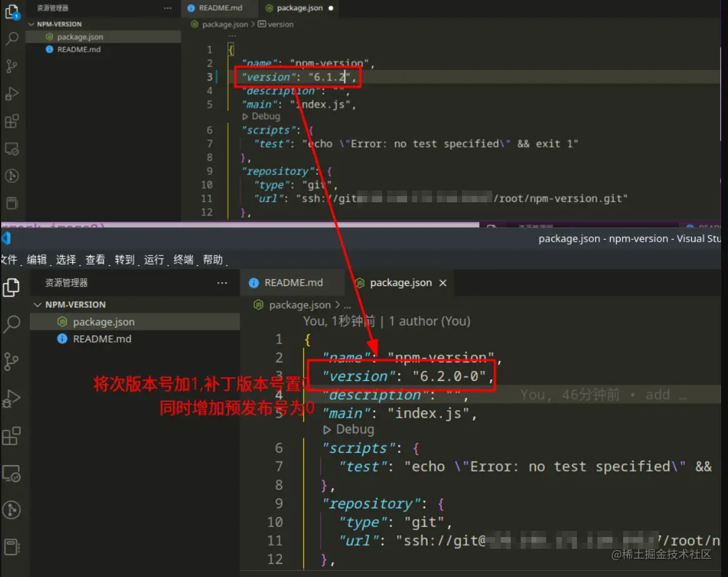Viewport: 728px width, 577px height.
Task: Expand breadcrumb ellipsis after package.json in bottom editor
Action: (347, 305)
